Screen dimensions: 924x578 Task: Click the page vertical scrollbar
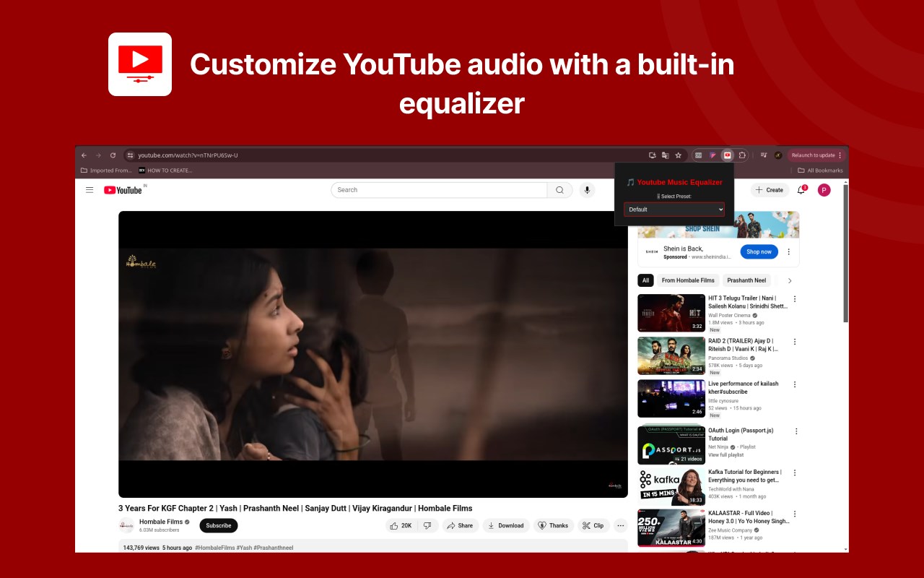[x=846, y=253]
